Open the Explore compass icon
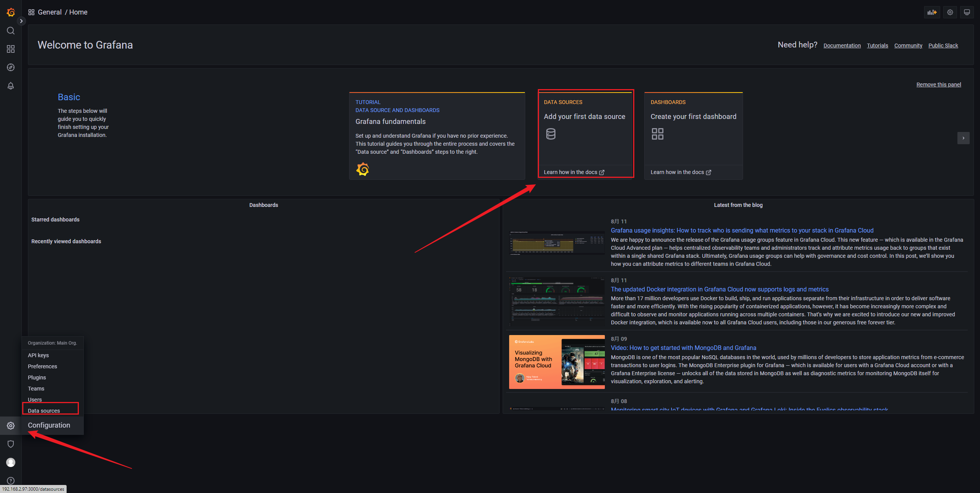 pos(11,67)
